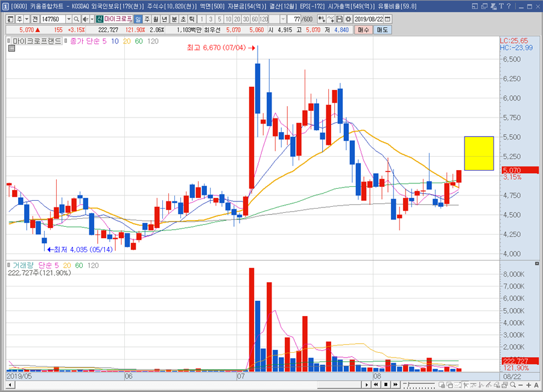Screen dimensions: 543x392
Task: Select the 일 (daily) period toggle
Action: coord(138,19)
